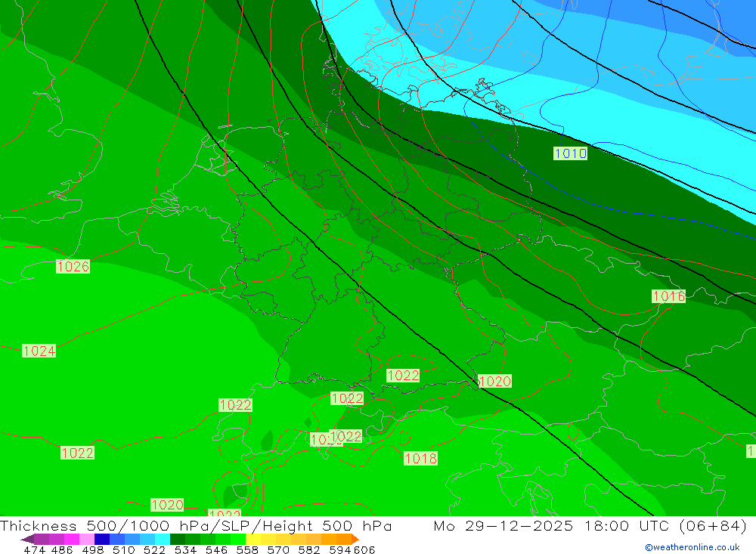The image size is (756, 554).
Task: Click the cyan legend swatch before dark green
Action: click(x=163, y=539)
